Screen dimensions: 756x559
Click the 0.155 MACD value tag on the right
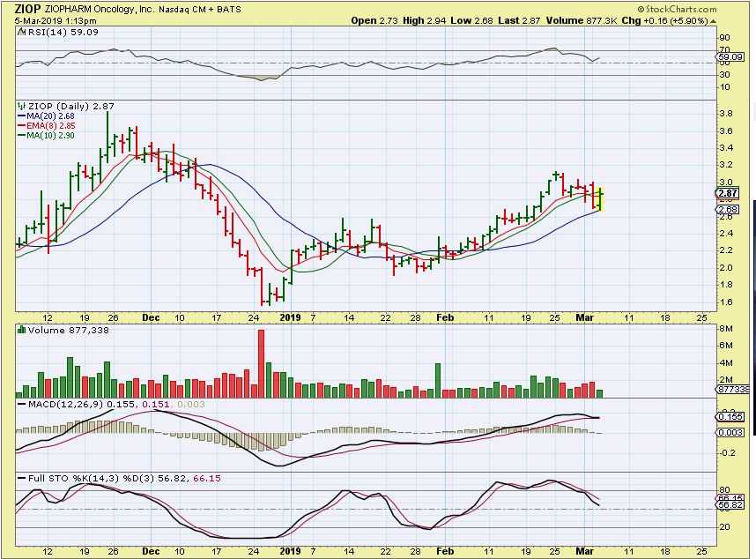tap(730, 417)
